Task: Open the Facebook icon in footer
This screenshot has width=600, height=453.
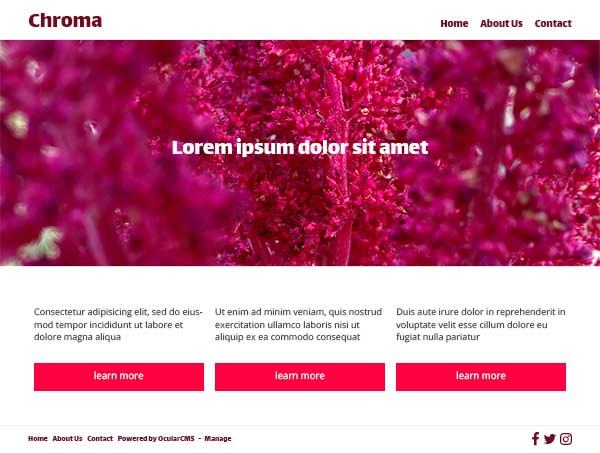Action: (x=535, y=439)
